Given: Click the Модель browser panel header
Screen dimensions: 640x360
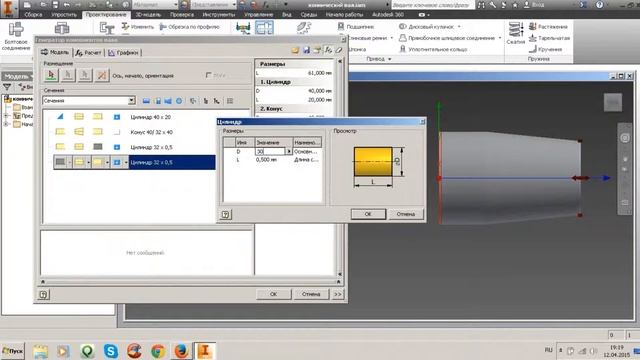Looking at the screenshot, I should pyautogui.click(x=16, y=76).
